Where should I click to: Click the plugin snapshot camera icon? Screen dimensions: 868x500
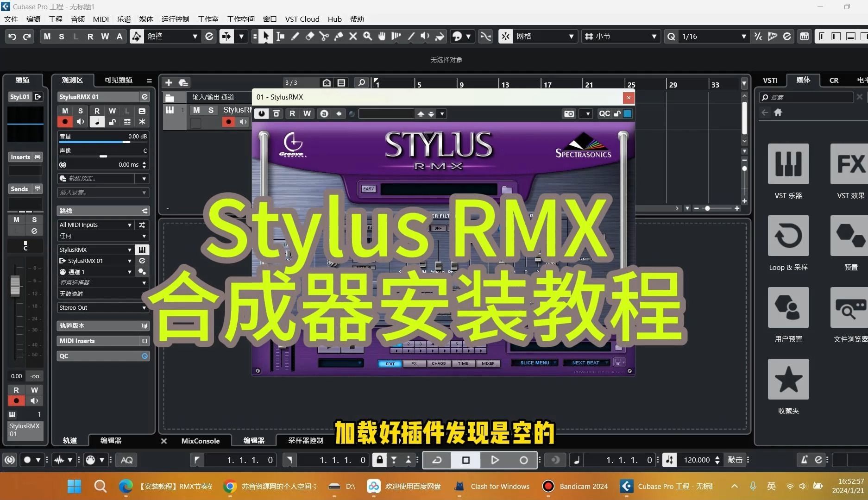pos(569,113)
